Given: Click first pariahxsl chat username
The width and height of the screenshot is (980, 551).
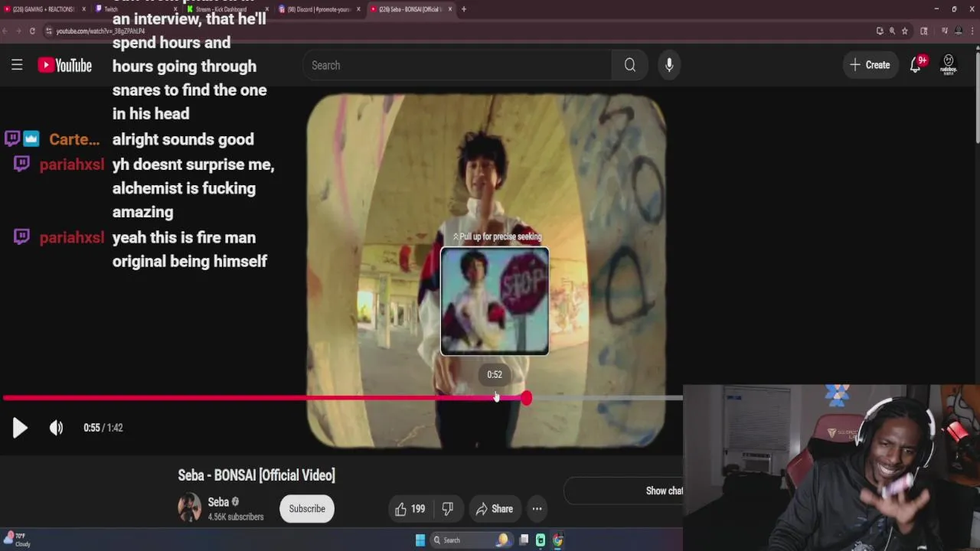Looking at the screenshot, I should (x=72, y=165).
